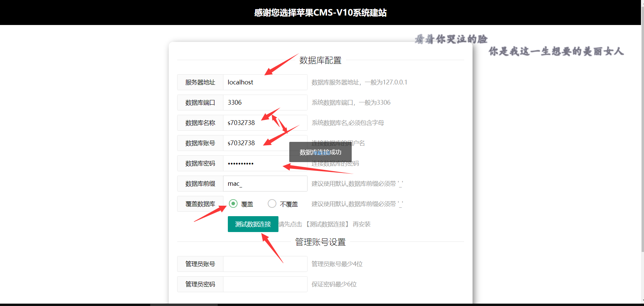Click the 数据库账号 input field
The image size is (644, 306).
pyautogui.click(x=265, y=143)
